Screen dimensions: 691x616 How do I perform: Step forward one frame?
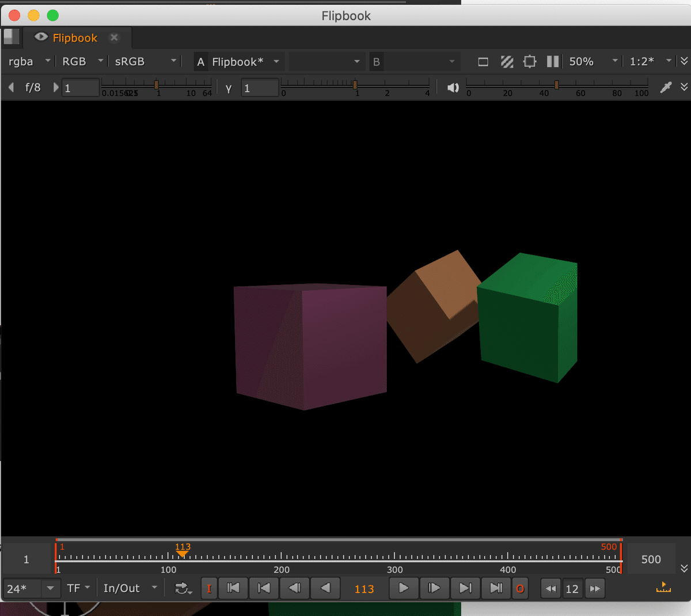(434, 588)
